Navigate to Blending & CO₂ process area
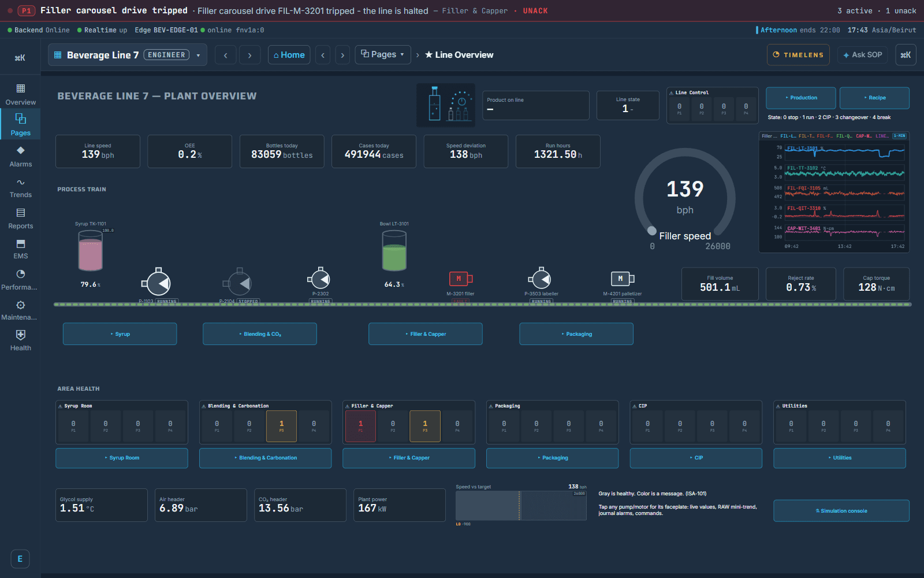This screenshot has width=924, height=578. click(x=260, y=334)
